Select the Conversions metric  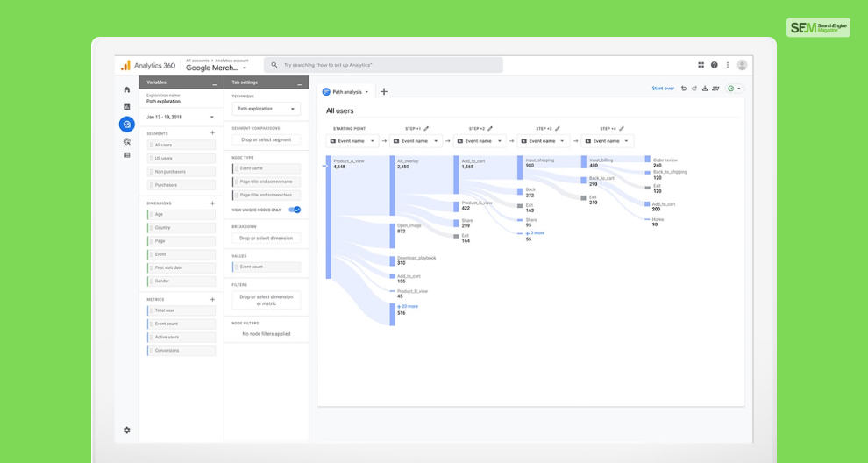[181, 351]
